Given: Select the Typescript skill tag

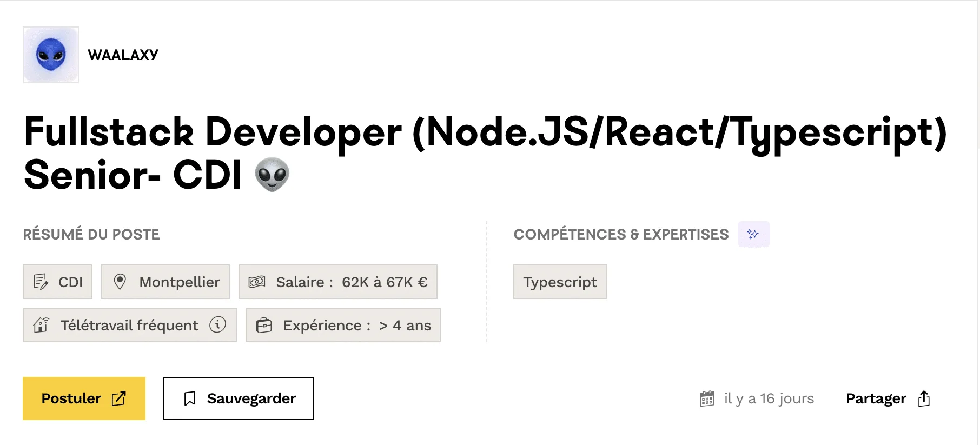Looking at the screenshot, I should [560, 282].
